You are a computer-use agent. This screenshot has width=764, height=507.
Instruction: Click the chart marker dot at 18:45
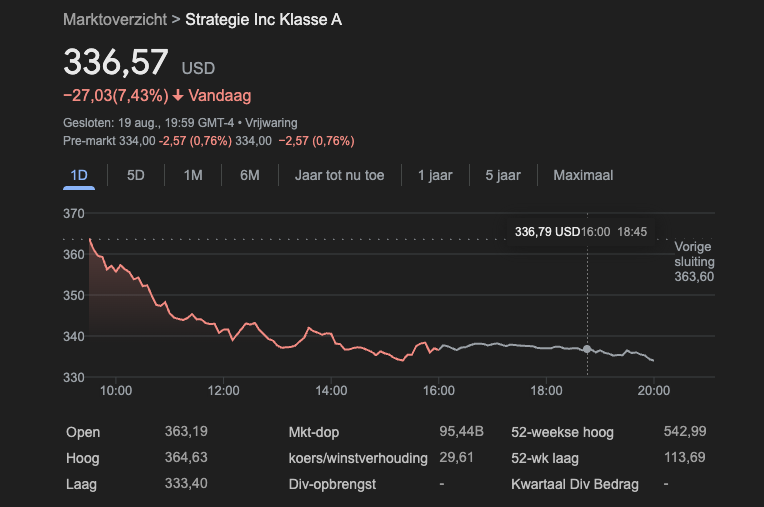tap(587, 349)
